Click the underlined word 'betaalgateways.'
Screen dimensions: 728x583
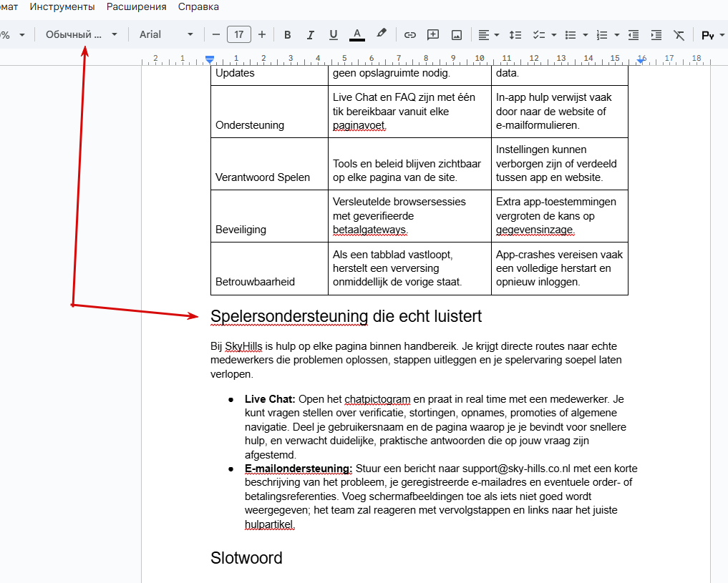370,230
